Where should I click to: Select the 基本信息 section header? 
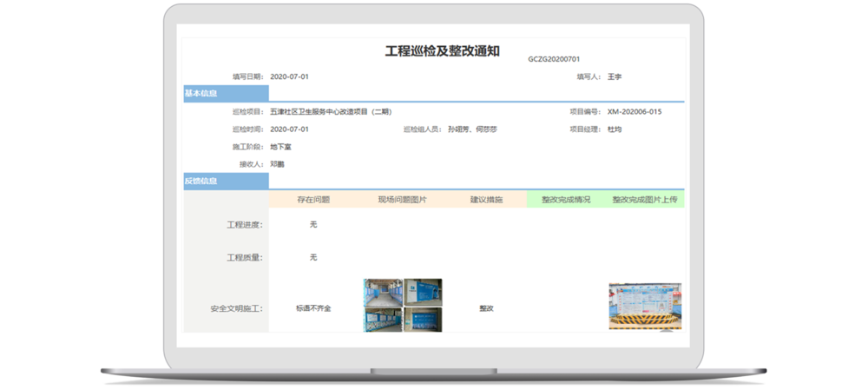201,94
